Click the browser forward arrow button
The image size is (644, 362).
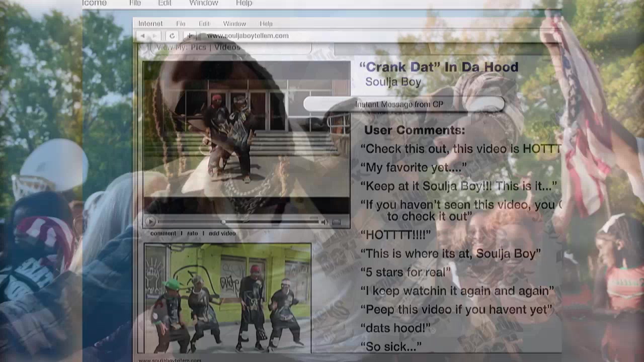point(155,36)
